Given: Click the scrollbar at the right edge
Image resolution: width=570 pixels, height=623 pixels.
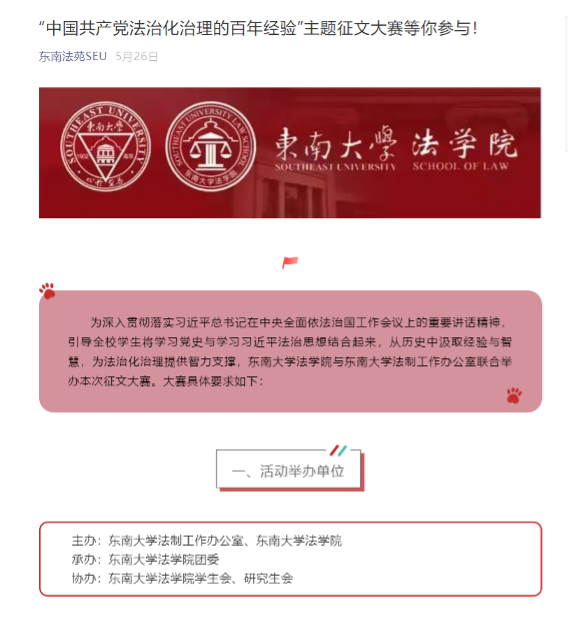Looking at the screenshot, I should pos(567,83).
